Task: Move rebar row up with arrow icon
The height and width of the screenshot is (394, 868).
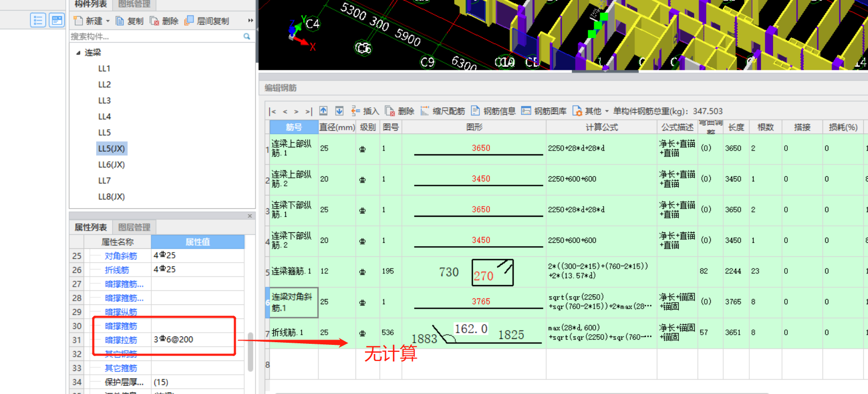Action: click(x=323, y=111)
